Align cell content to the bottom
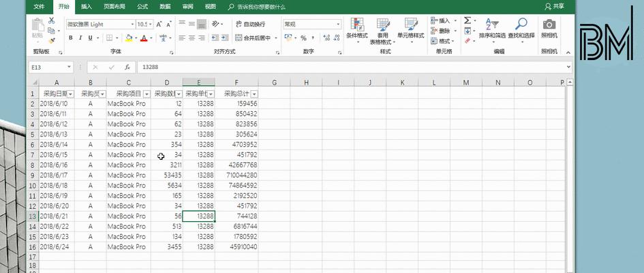The width and height of the screenshot is (644, 273). (x=202, y=24)
